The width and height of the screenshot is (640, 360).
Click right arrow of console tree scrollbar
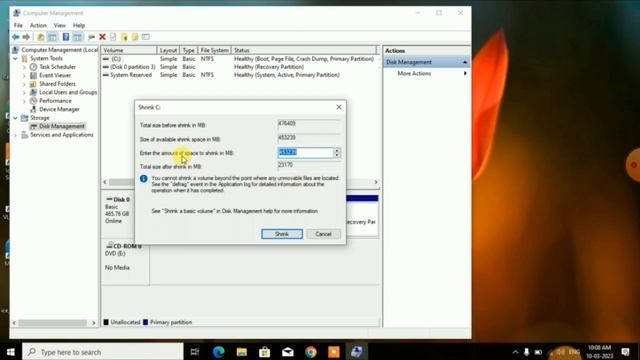[93, 323]
